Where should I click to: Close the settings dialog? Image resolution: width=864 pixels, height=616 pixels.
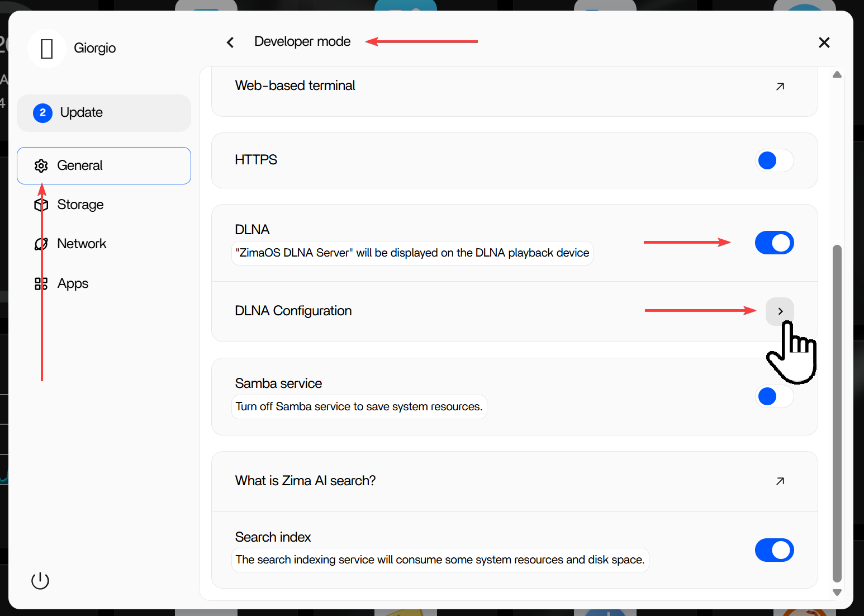point(824,42)
